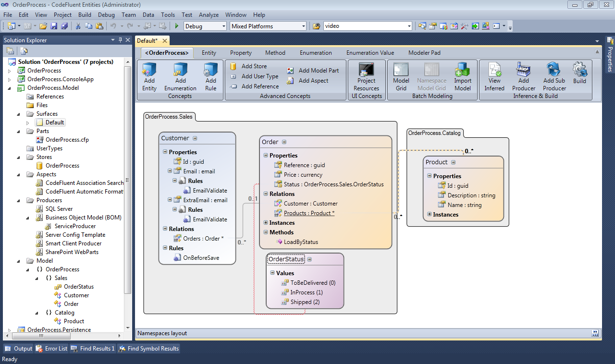This screenshot has height=364, width=615.
Task: Open Project Resources
Action: (x=366, y=77)
